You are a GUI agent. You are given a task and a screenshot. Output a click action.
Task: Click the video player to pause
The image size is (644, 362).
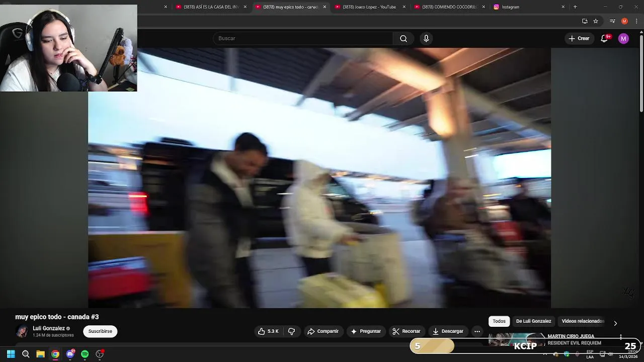(319, 178)
